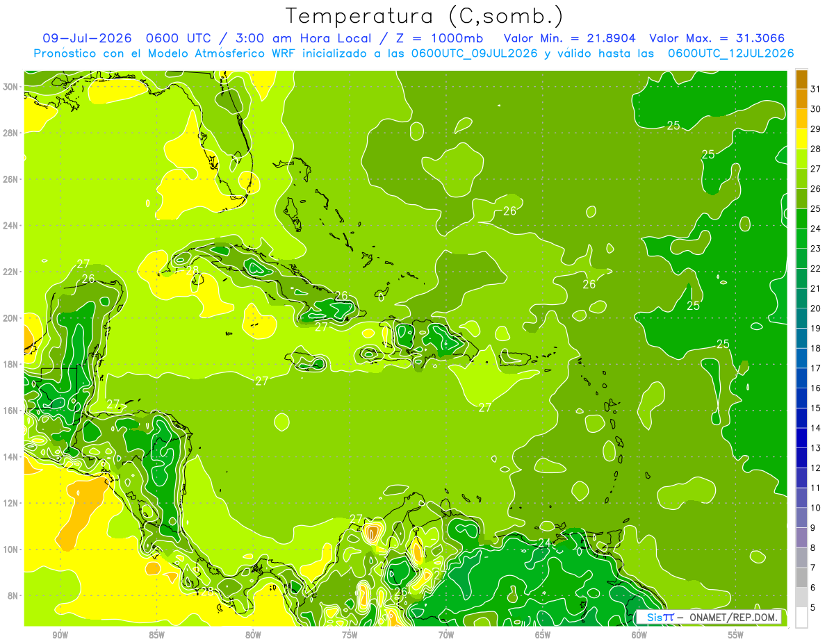Click the "10N" latitude axis label

[x=12, y=550]
